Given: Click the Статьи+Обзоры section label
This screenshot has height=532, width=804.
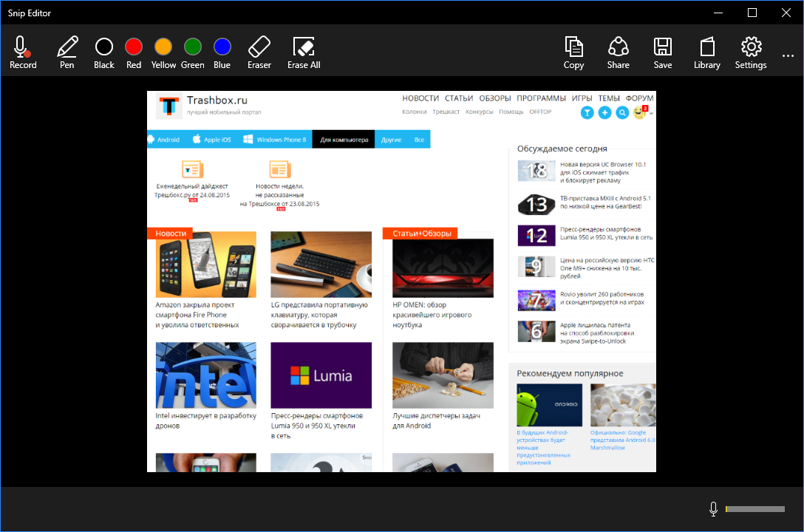Looking at the screenshot, I should (421, 233).
